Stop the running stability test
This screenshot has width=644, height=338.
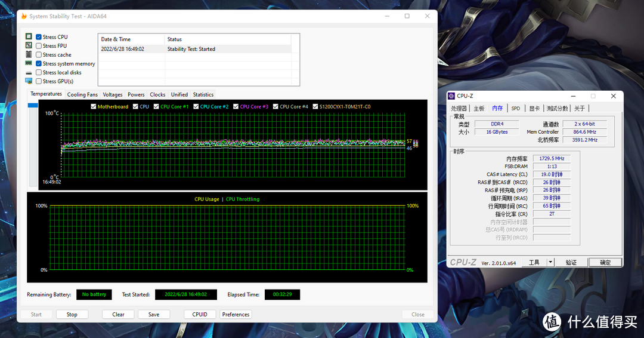pyautogui.click(x=72, y=314)
